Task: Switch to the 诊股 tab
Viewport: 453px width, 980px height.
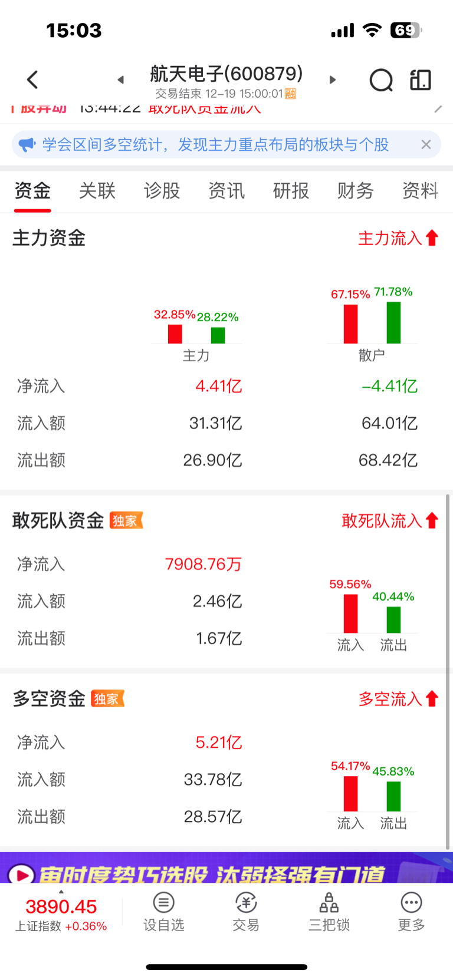Action: pos(162,190)
